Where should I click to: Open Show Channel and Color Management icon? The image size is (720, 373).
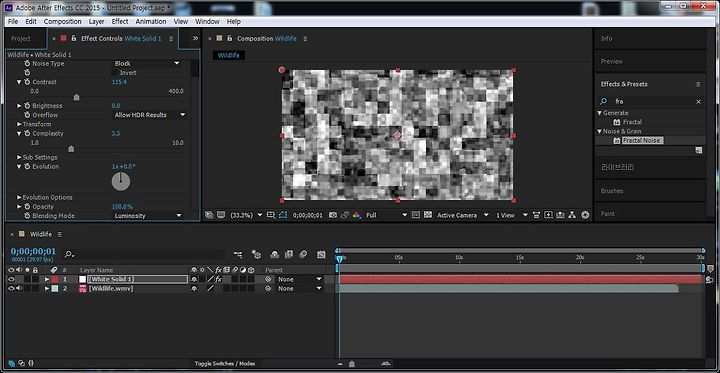tap(357, 215)
